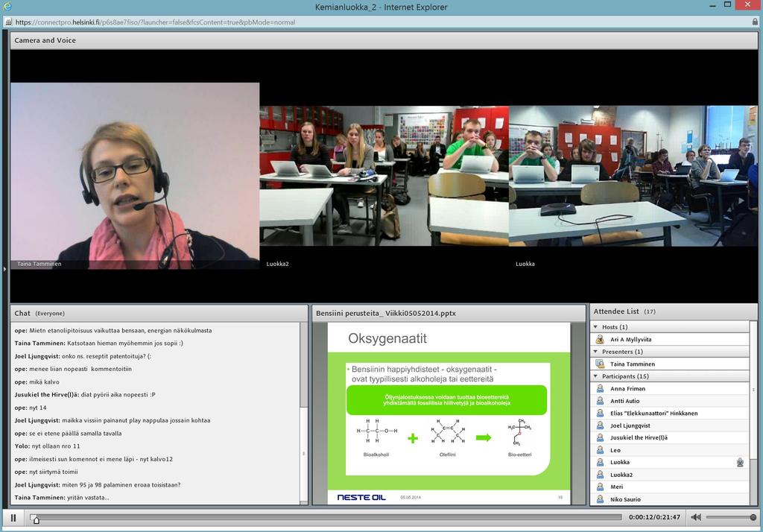This screenshot has height=532, width=763.
Task: Expand the left-edge sidebar arrow
Action: 4,269
